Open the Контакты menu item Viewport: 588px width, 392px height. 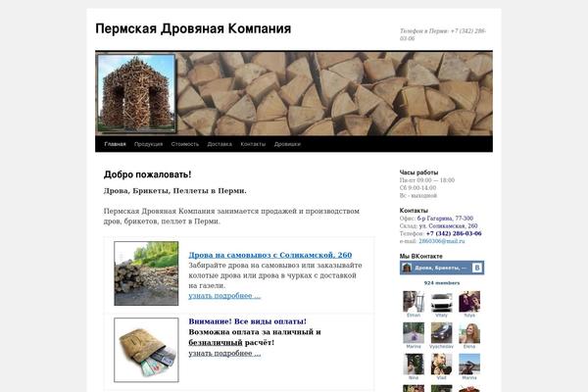pyautogui.click(x=253, y=144)
